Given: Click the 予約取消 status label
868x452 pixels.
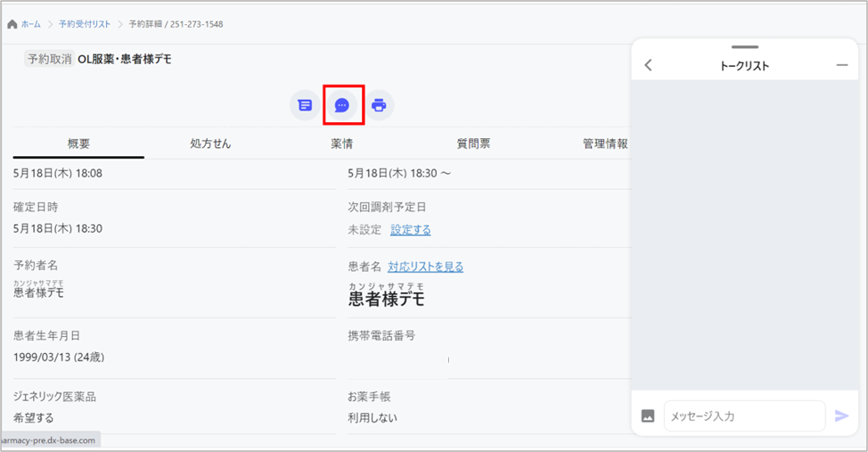Looking at the screenshot, I should (x=49, y=59).
